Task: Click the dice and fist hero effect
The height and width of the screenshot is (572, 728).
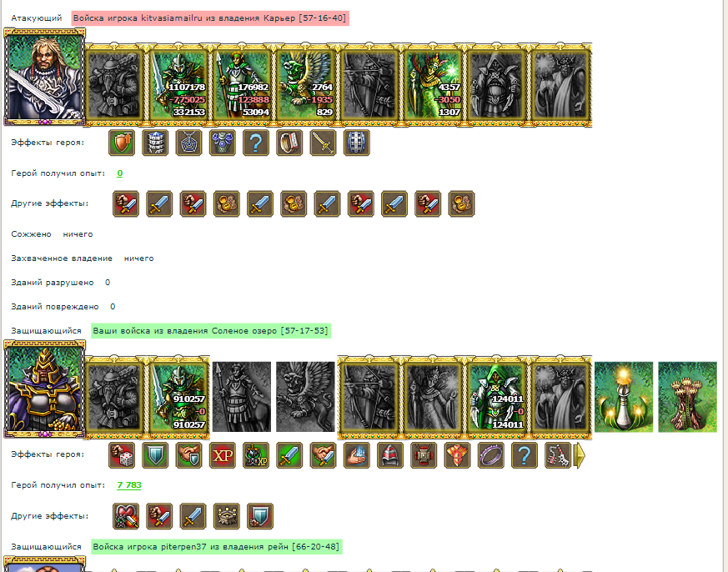Action: click(x=122, y=455)
